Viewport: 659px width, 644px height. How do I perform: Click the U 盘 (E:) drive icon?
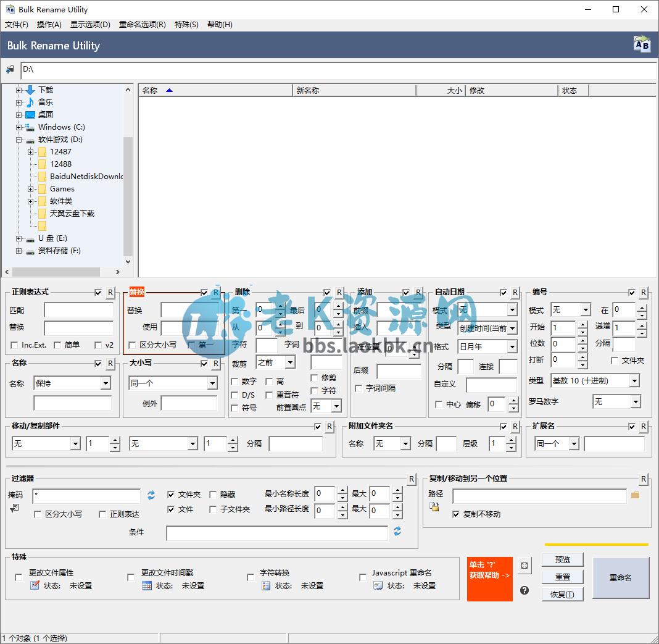(x=30, y=239)
